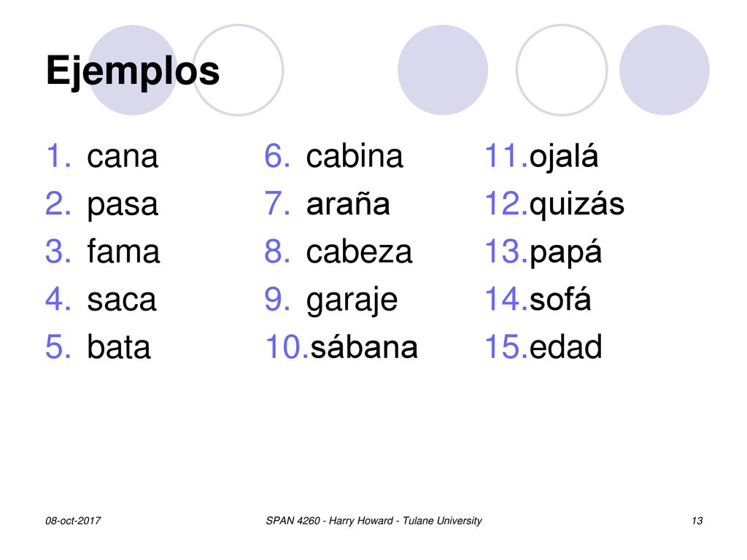The width and height of the screenshot is (747, 560).
Task: Click the word cana in item 1
Action: [x=122, y=157]
